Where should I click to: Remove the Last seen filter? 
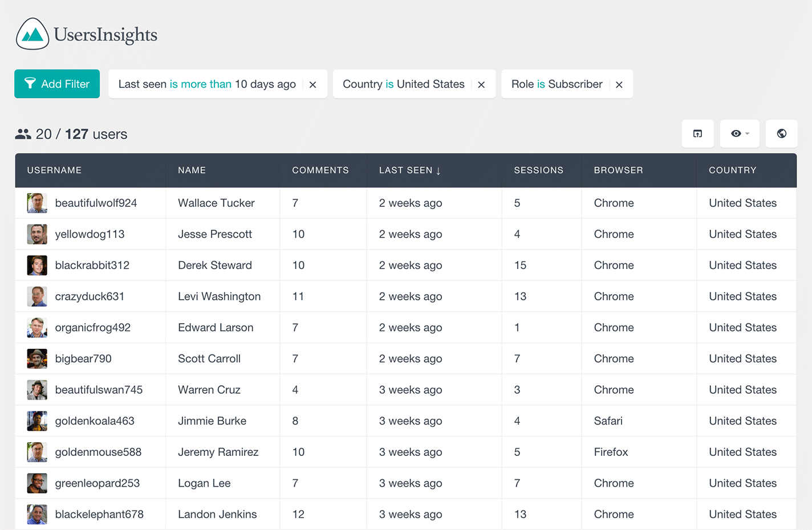pos(312,84)
